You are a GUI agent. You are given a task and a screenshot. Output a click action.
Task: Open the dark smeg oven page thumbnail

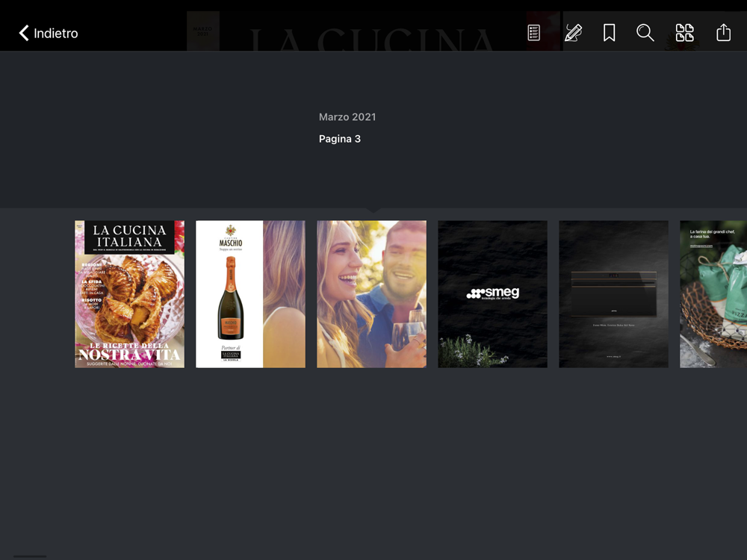click(613, 293)
